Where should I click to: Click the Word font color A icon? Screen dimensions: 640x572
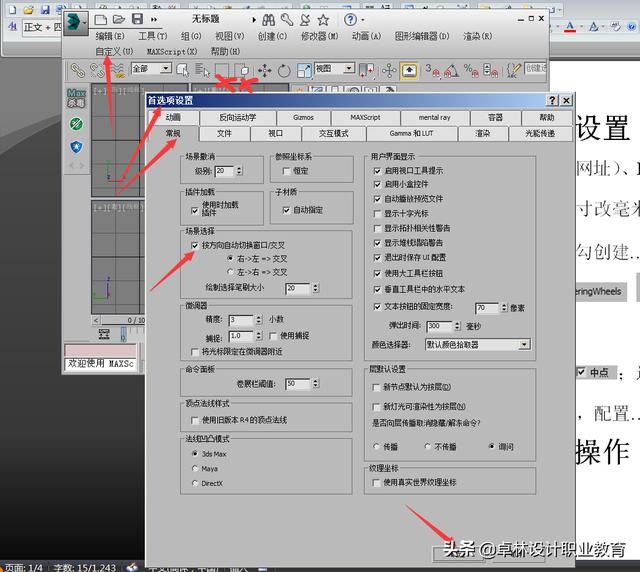(570, 27)
